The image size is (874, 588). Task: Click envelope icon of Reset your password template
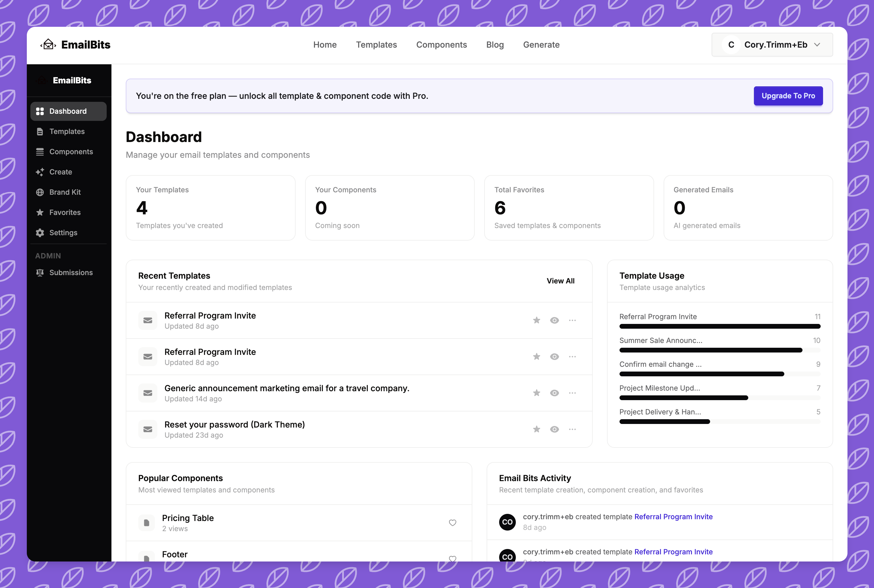pyautogui.click(x=148, y=429)
